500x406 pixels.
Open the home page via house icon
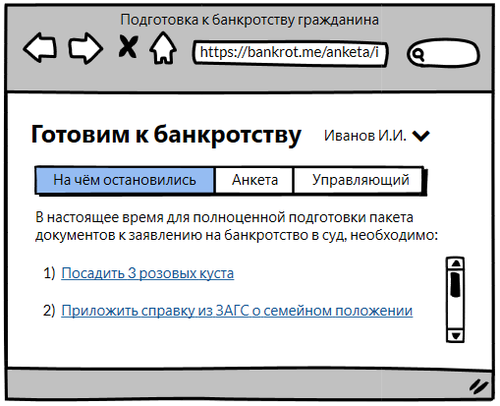point(163,48)
